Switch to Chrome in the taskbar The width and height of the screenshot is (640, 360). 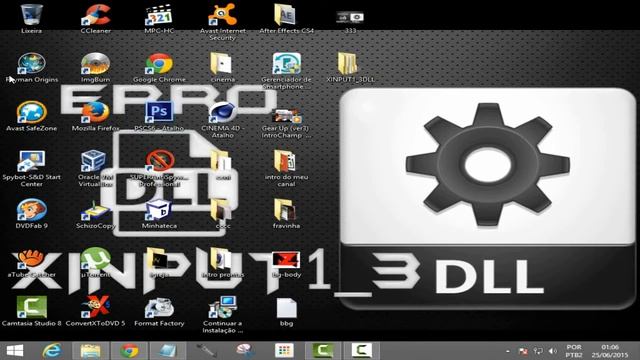[129, 351]
